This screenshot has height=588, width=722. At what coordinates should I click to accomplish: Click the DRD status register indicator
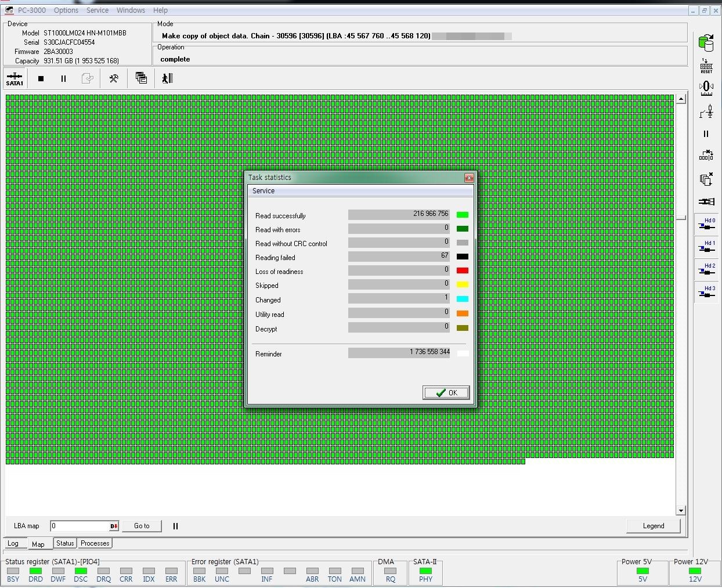(x=35, y=571)
